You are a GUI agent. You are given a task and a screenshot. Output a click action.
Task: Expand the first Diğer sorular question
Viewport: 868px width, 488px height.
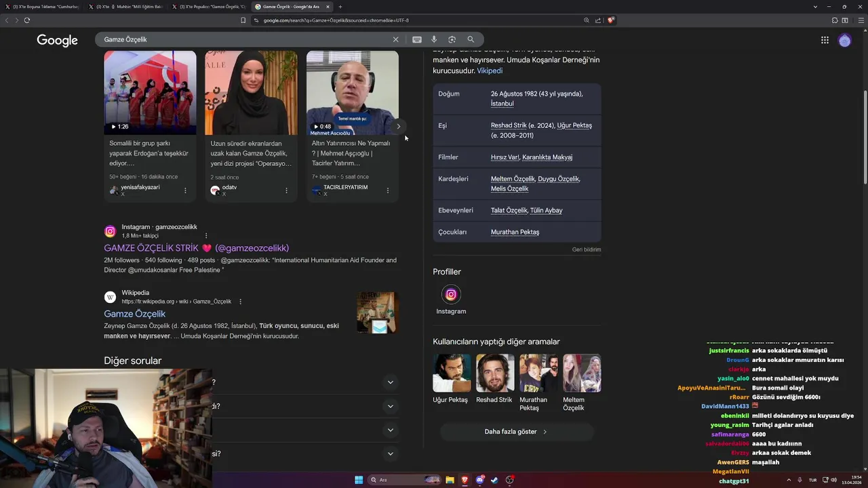390,382
